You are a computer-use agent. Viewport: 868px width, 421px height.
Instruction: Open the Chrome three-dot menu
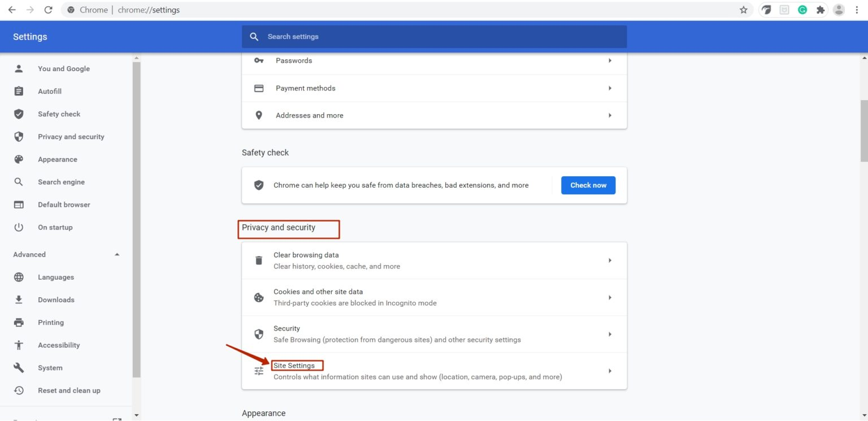pyautogui.click(x=857, y=10)
